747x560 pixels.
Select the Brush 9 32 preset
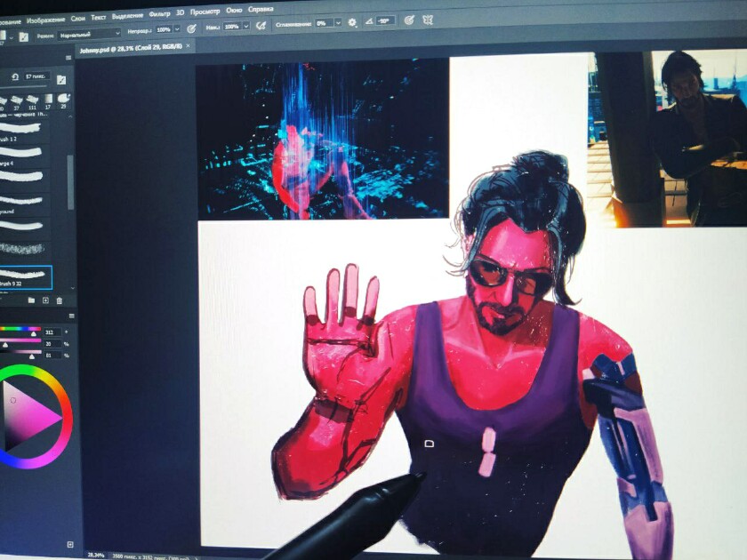click(x=26, y=277)
